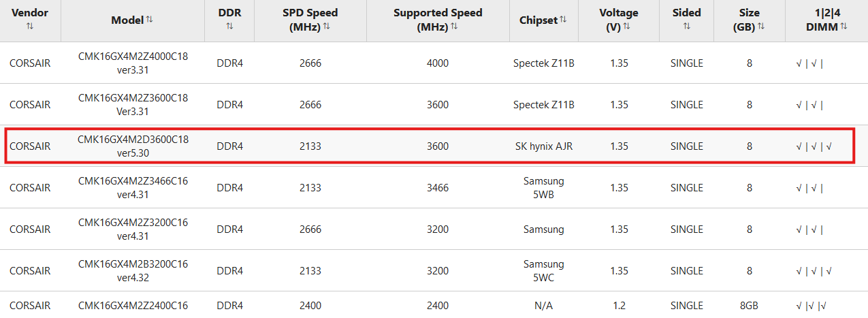Select the 4000 supported speed value
Image resolution: width=868 pixels, height=318 pixels.
pyautogui.click(x=438, y=63)
